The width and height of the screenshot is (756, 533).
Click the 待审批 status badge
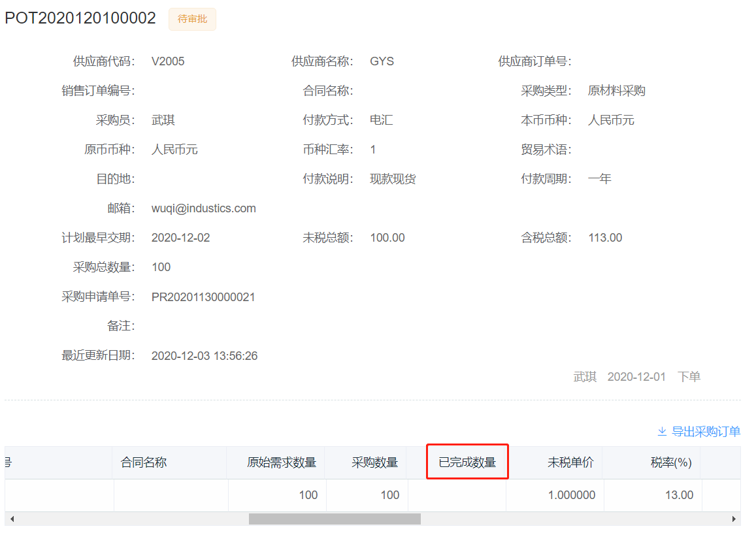tap(192, 20)
